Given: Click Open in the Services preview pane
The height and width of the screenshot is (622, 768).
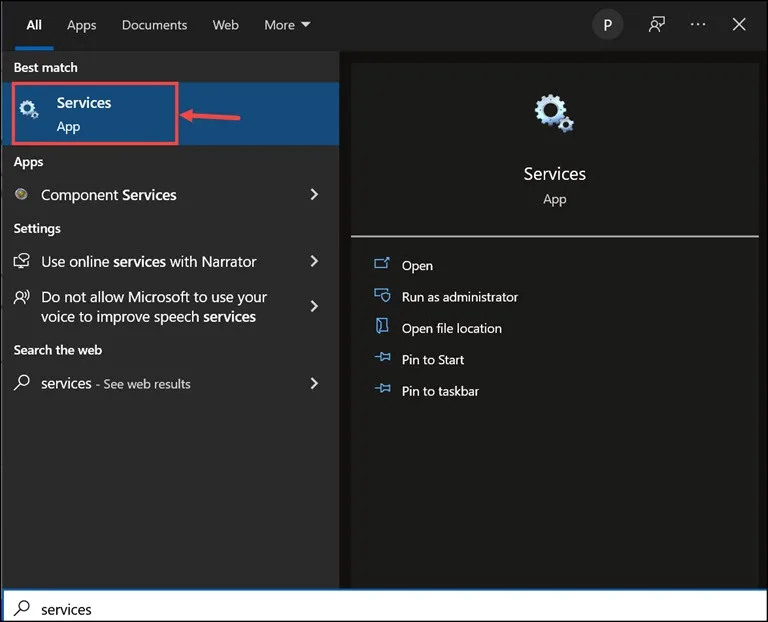Looking at the screenshot, I should (417, 265).
